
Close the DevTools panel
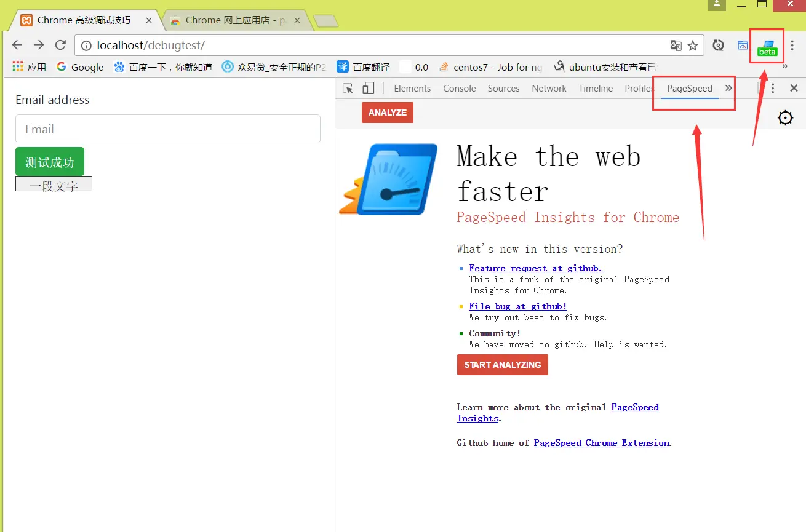[x=794, y=89]
